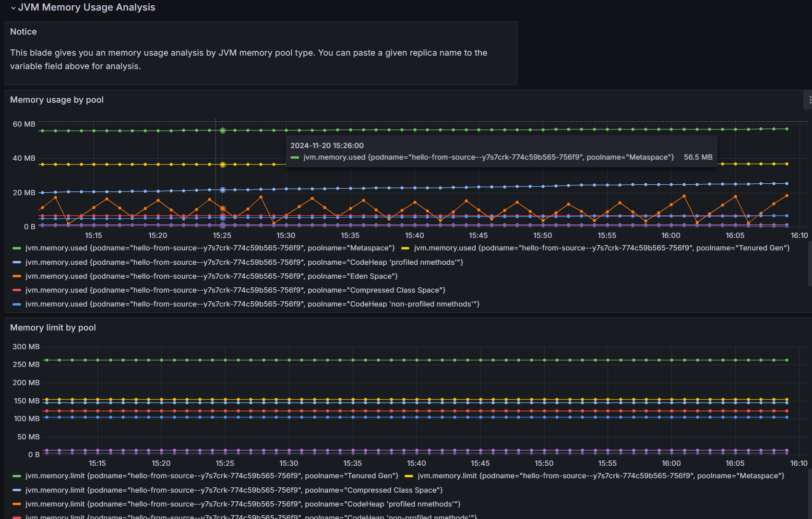Click the red Compressed Class Space legend dash icon
Screen dimensions: 812x519
pos(16,290)
